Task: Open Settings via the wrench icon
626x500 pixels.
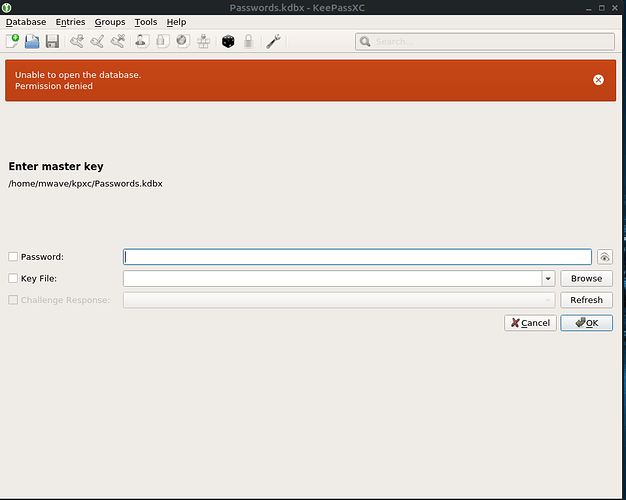Action: tap(273, 41)
